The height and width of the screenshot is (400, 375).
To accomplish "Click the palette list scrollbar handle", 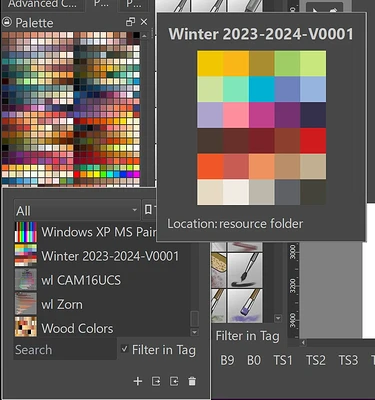I will pyautogui.click(x=194, y=319).
